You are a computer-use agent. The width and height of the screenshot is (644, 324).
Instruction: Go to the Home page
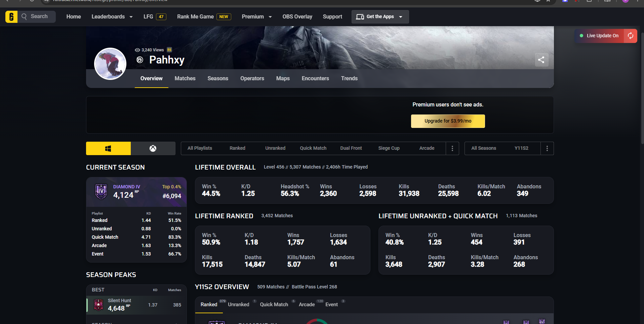pyautogui.click(x=74, y=17)
